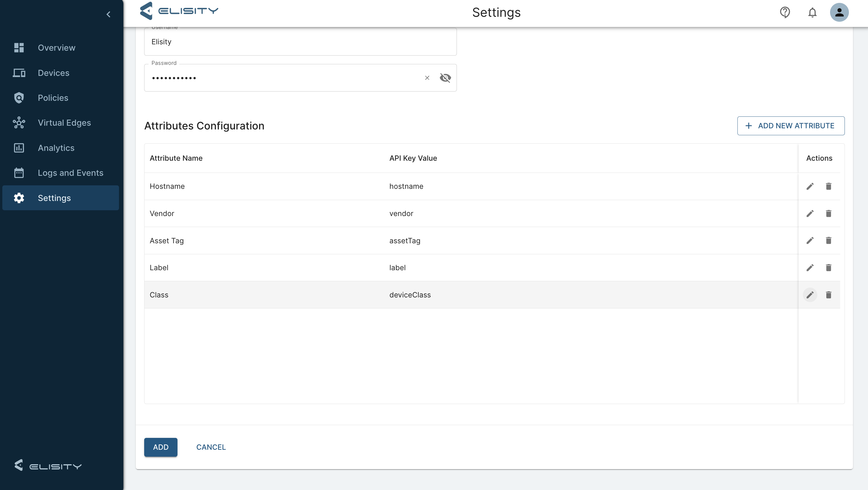Select the Label attribute name cell
This screenshot has width=868, height=490.
[159, 268]
